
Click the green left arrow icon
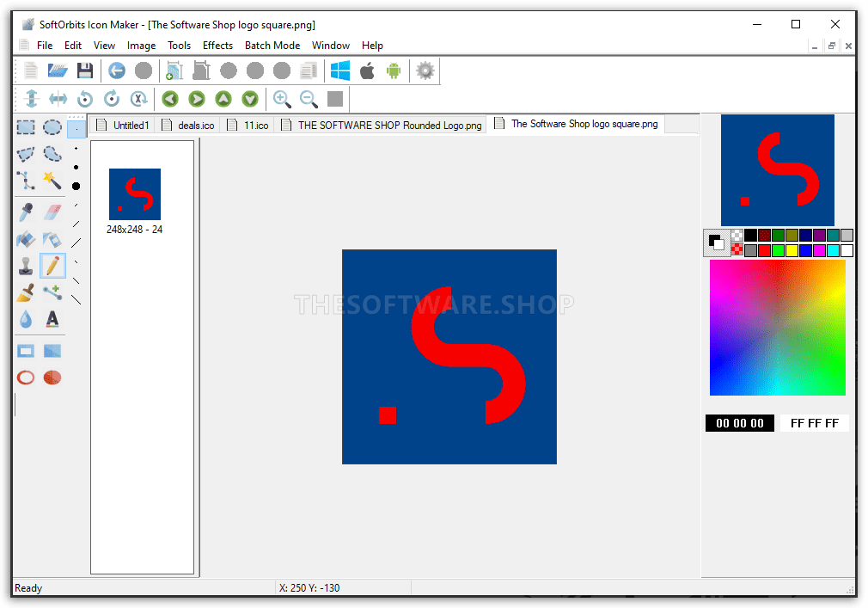(x=170, y=99)
